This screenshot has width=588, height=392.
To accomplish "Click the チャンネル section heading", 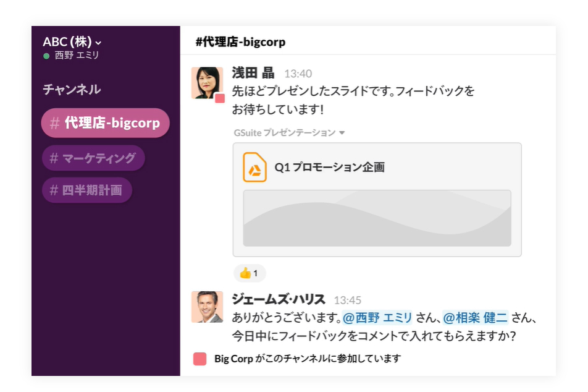I will pyautogui.click(x=72, y=90).
